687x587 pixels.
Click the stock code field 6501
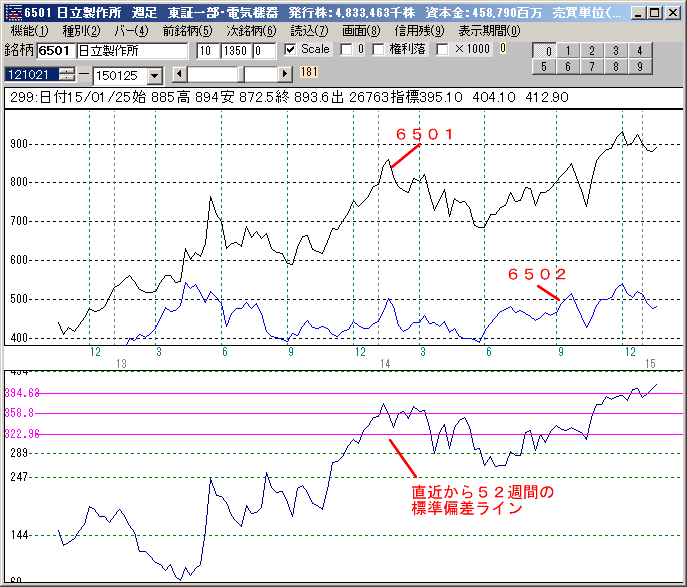[56, 51]
